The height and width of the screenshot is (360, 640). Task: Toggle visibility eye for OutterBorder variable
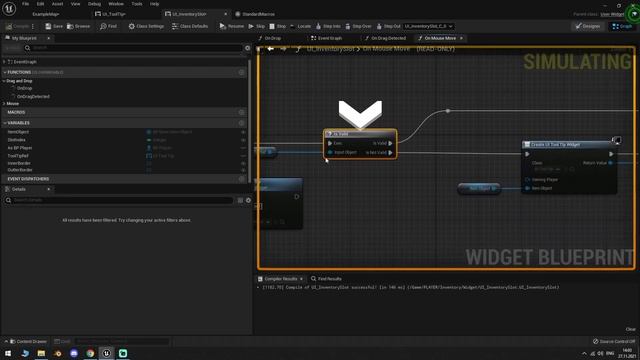(243, 170)
